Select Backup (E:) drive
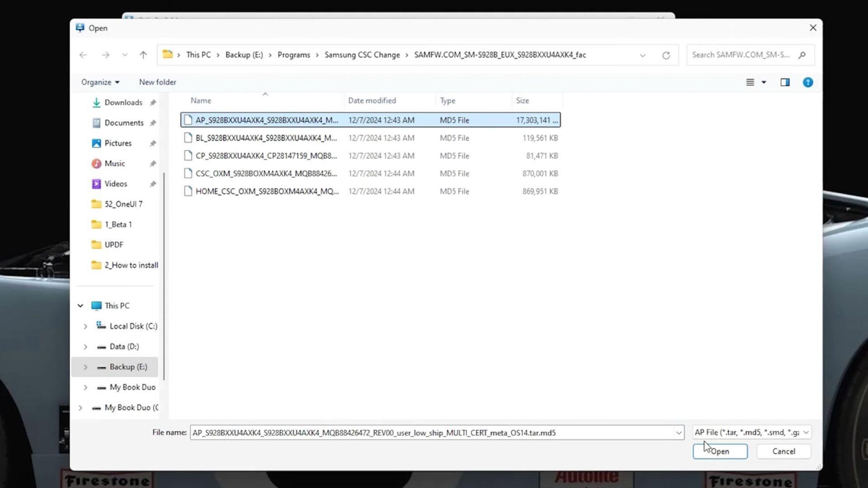 [x=128, y=367]
